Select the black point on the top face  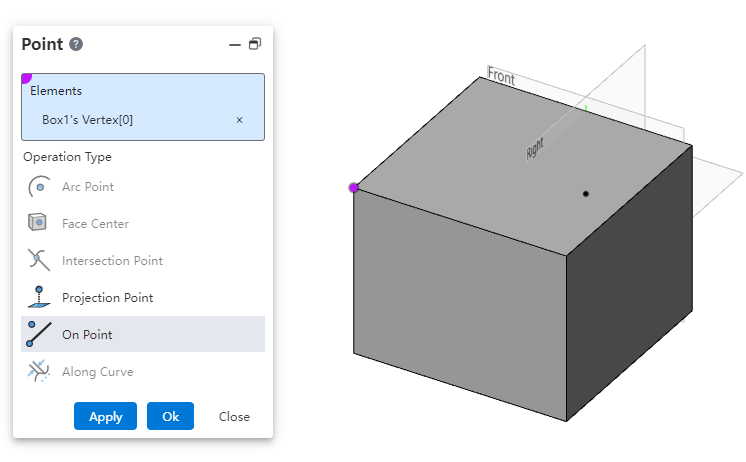[x=586, y=194]
